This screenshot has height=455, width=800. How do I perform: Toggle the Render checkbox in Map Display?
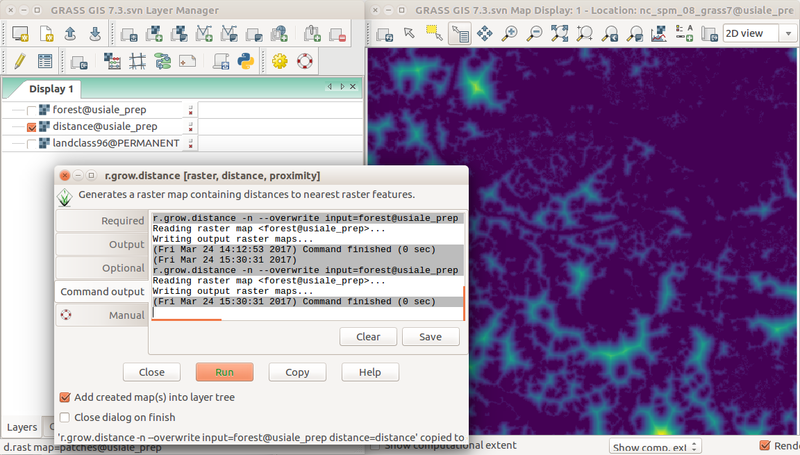tap(765, 445)
